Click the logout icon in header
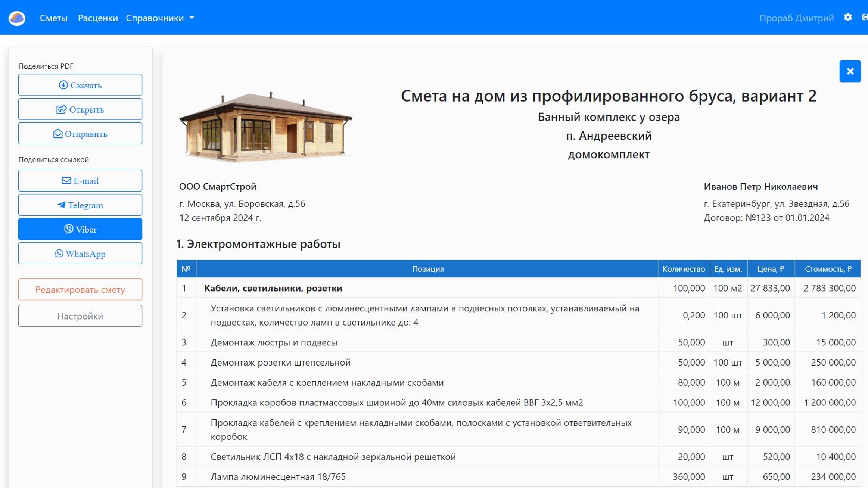868x488 pixels. pos(864,18)
